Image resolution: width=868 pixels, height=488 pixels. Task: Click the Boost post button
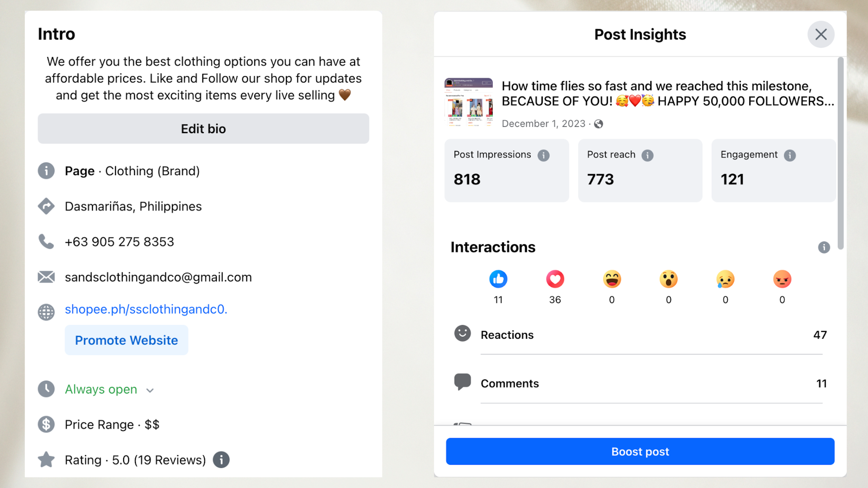[640, 451]
